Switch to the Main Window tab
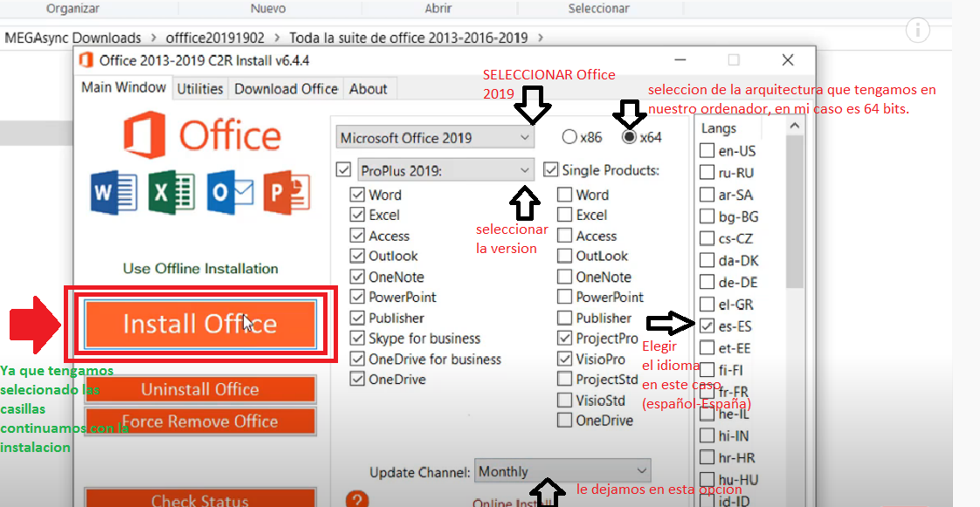The width and height of the screenshot is (980, 507). click(x=124, y=87)
